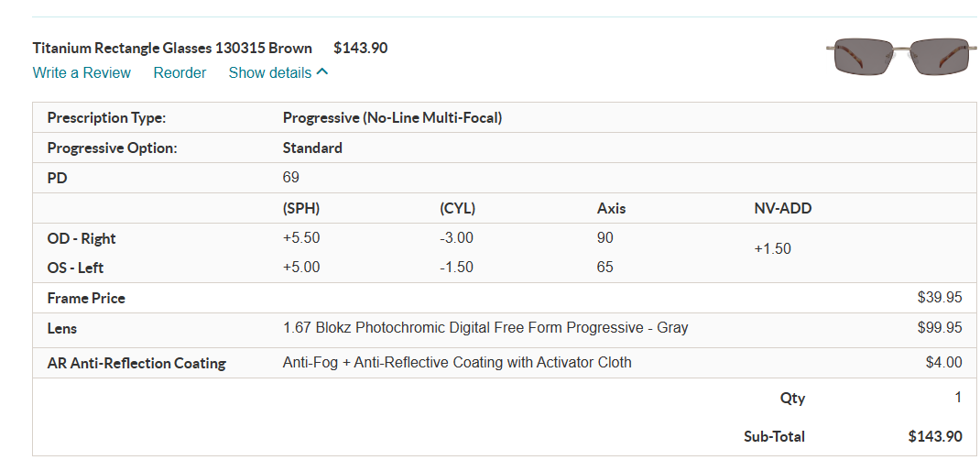The width and height of the screenshot is (980, 460).
Task: Click the NV-ADD column header
Action: [782, 208]
